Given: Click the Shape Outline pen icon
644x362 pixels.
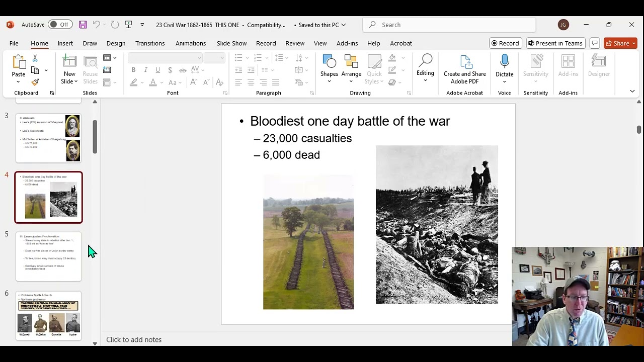Looking at the screenshot, I should (x=392, y=70).
